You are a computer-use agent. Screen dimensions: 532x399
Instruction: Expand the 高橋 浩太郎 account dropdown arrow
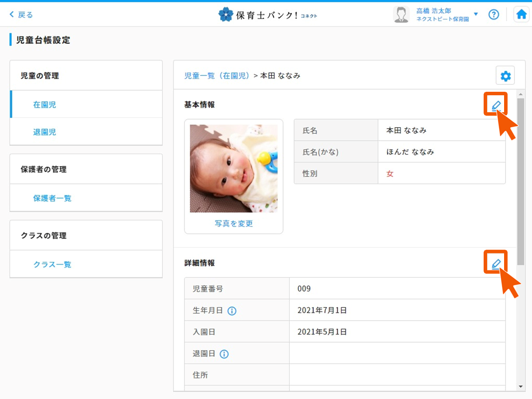476,14
